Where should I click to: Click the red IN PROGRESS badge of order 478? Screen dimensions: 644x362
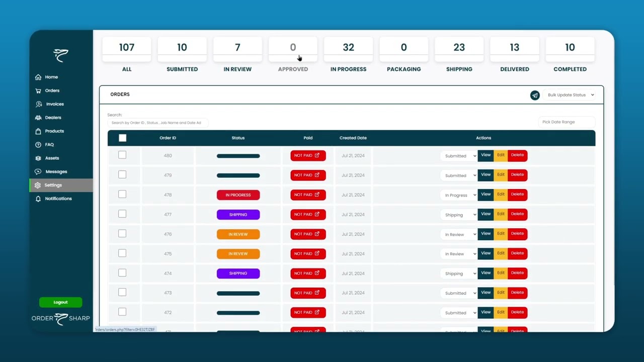(x=238, y=195)
